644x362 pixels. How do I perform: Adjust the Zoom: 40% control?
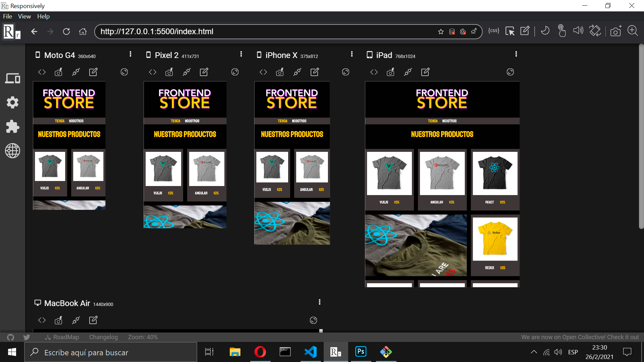click(x=143, y=337)
